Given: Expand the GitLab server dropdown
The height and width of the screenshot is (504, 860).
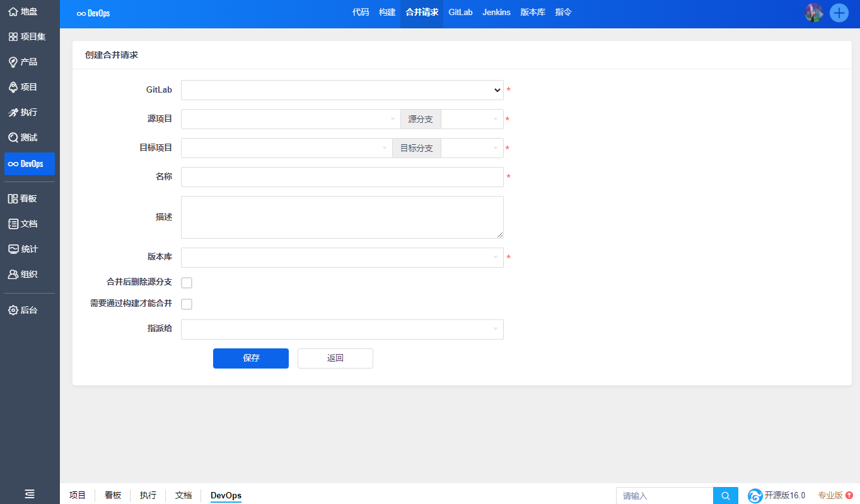Looking at the screenshot, I should coord(342,90).
